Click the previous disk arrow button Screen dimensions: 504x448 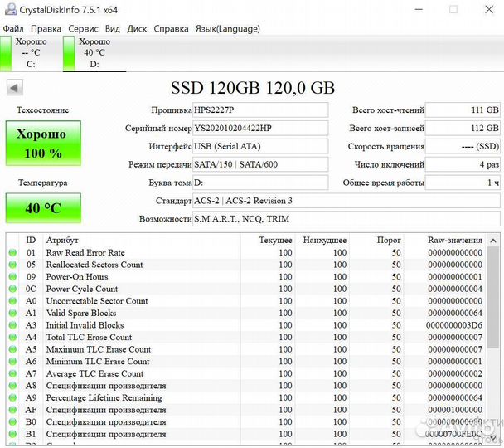pos(15,87)
